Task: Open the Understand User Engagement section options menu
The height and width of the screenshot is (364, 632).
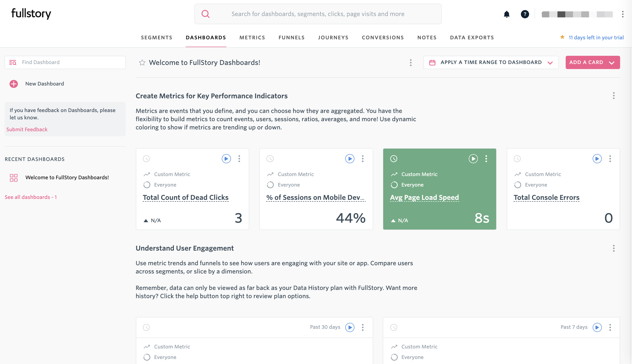Action: (613, 248)
